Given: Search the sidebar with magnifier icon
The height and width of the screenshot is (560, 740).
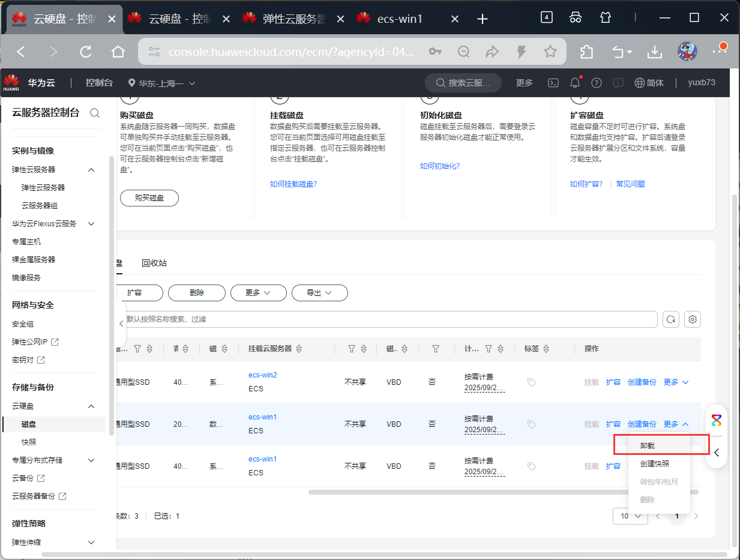Looking at the screenshot, I should pyautogui.click(x=95, y=112).
